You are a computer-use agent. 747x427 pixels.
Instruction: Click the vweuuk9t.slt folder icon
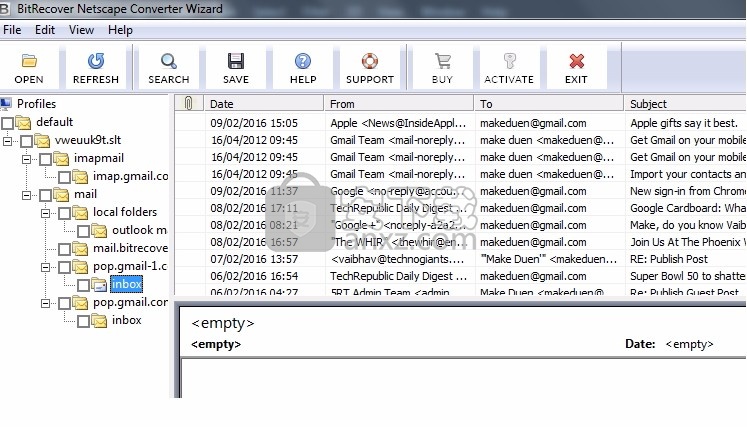pos(42,141)
